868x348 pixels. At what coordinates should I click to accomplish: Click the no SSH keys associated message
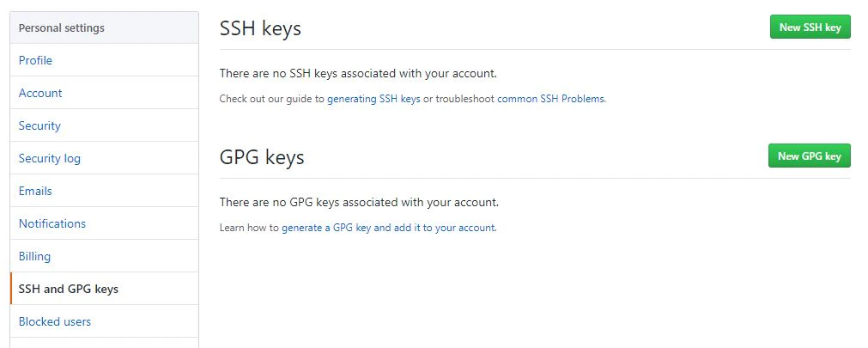pos(358,73)
